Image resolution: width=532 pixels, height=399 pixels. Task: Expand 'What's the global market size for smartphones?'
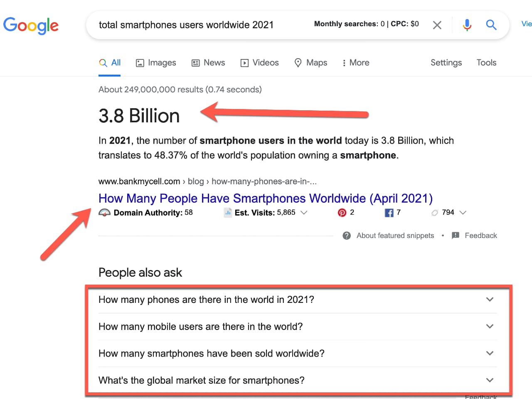[490, 380]
